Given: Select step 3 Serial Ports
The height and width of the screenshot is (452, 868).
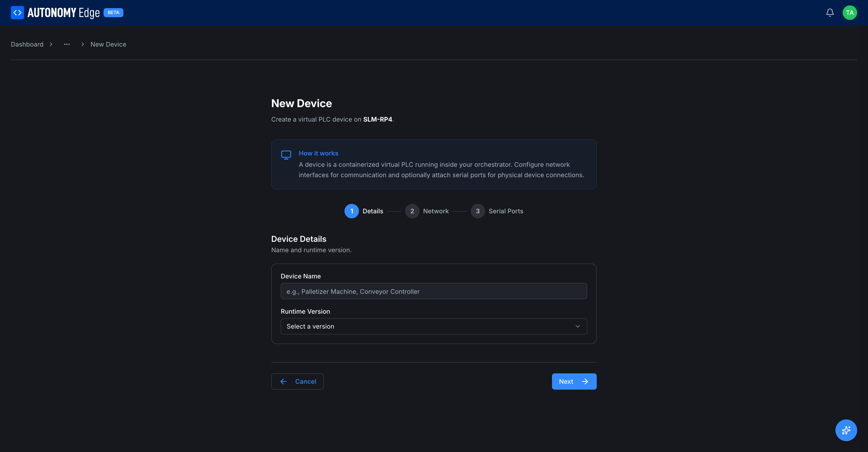Looking at the screenshot, I should 497,211.
